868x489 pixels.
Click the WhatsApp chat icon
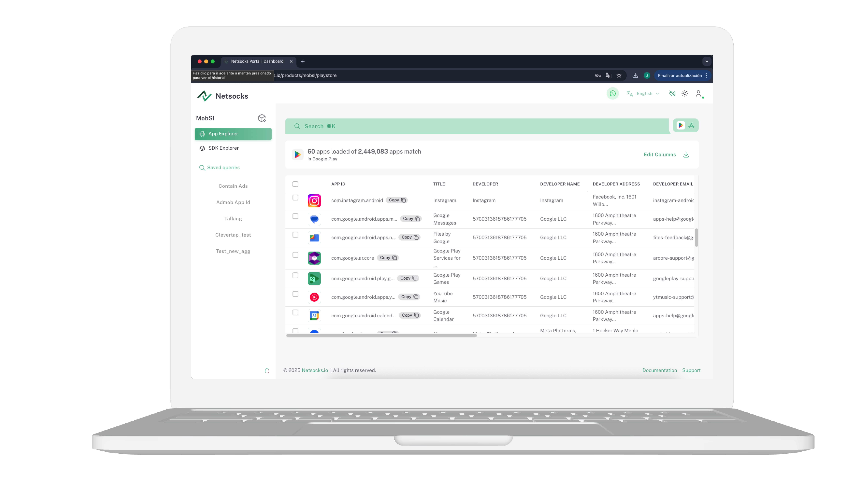point(613,94)
